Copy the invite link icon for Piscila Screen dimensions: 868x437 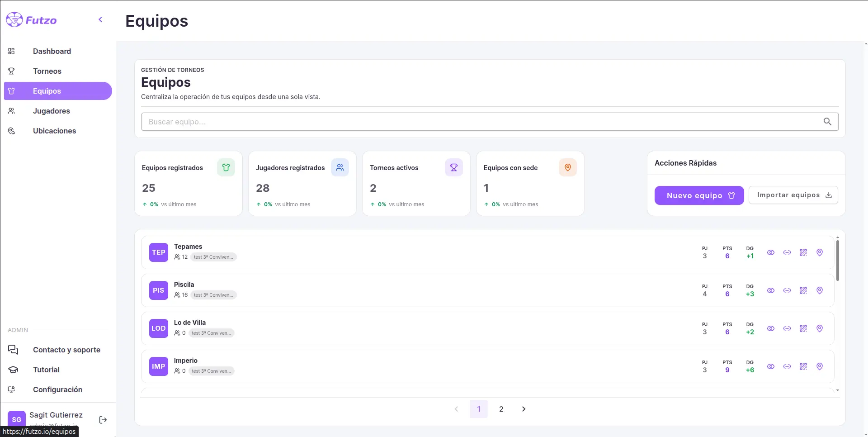788,290
